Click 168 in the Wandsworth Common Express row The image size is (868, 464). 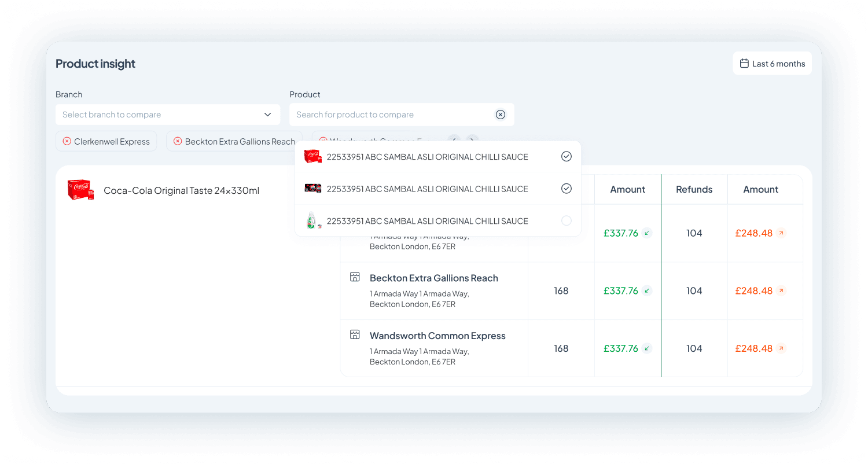point(561,348)
